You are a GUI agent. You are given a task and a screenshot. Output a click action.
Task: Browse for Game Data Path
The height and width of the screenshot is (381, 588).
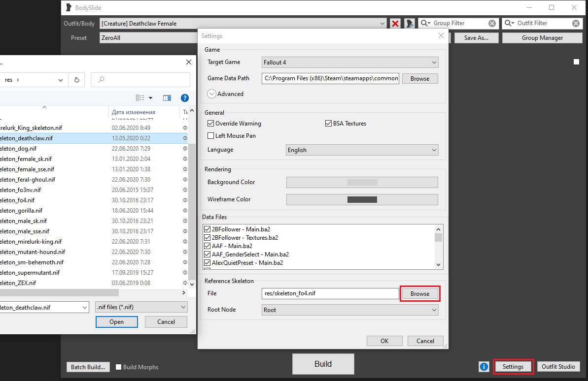(x=419, y=79)
